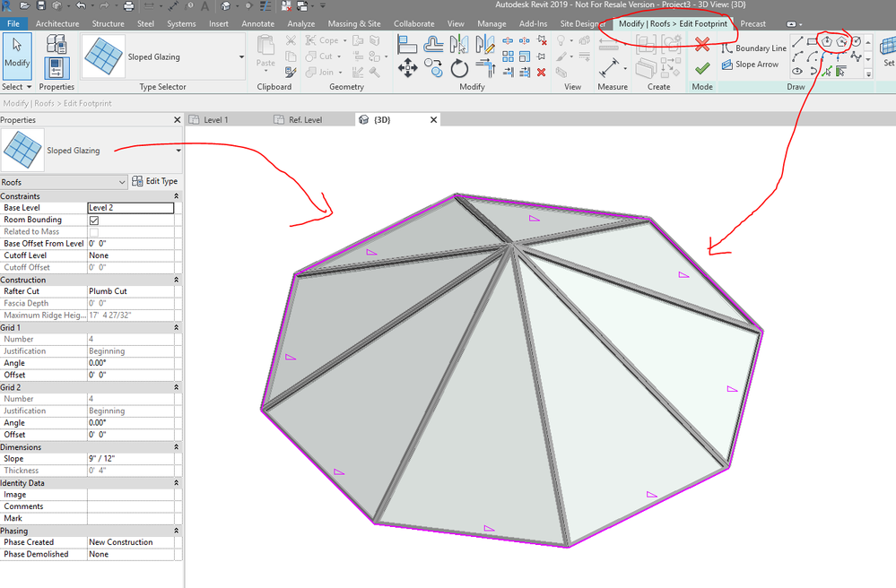Select the Circumscribed Polygon draw tool
Screen dimensions: 896x588
click(841, 41)
